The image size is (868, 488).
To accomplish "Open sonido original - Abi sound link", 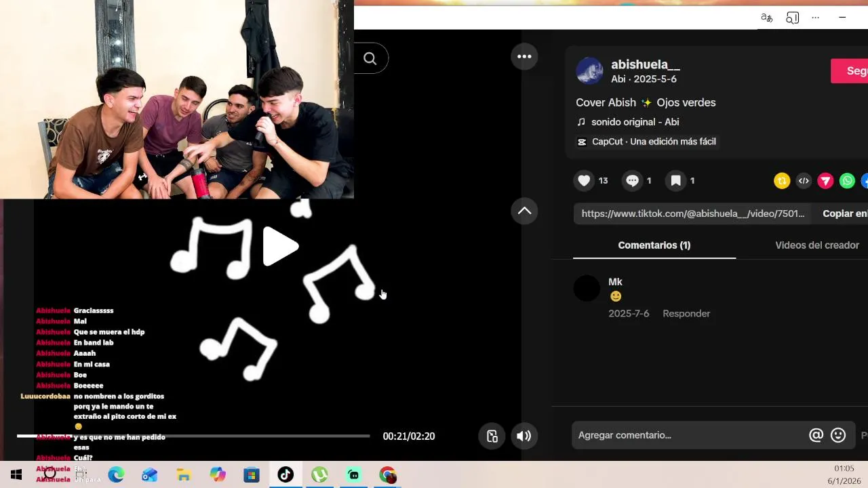I will click(x=635, y=122).
